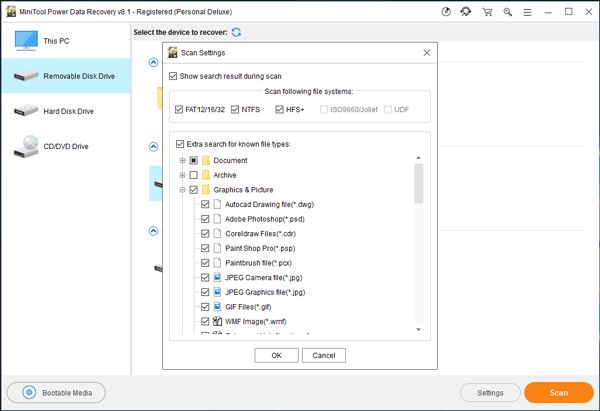
Task: Toggle Extra search for known file types
Action: coord(180,144)
